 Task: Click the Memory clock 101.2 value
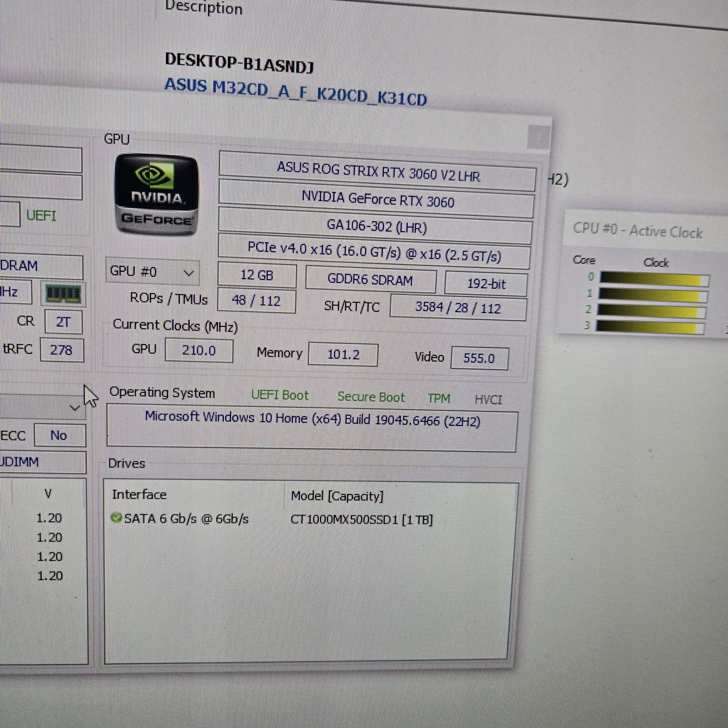point(343,354)
